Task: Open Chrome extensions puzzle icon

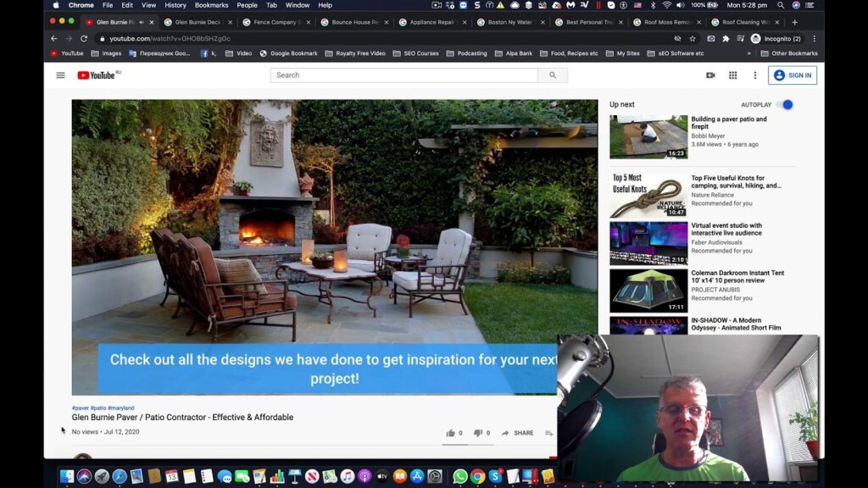Action: (x=726, y=39)
